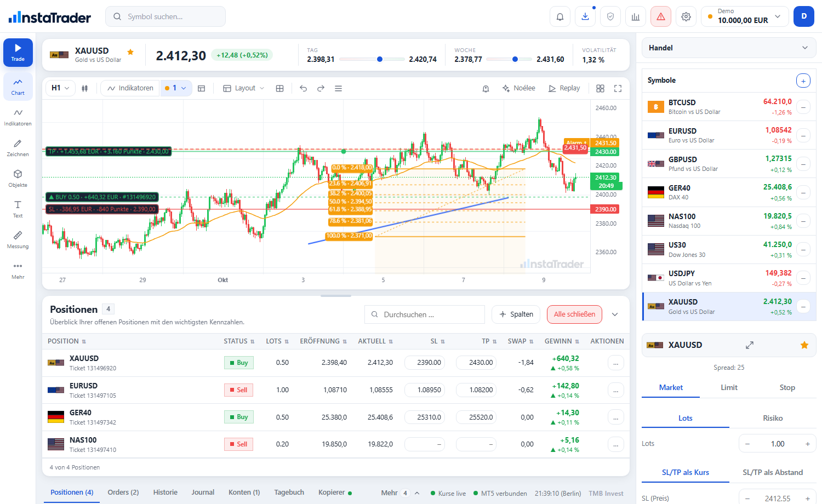Open settings gear in the header
Screen dimensions: 822x504
(x=686, y=16)
